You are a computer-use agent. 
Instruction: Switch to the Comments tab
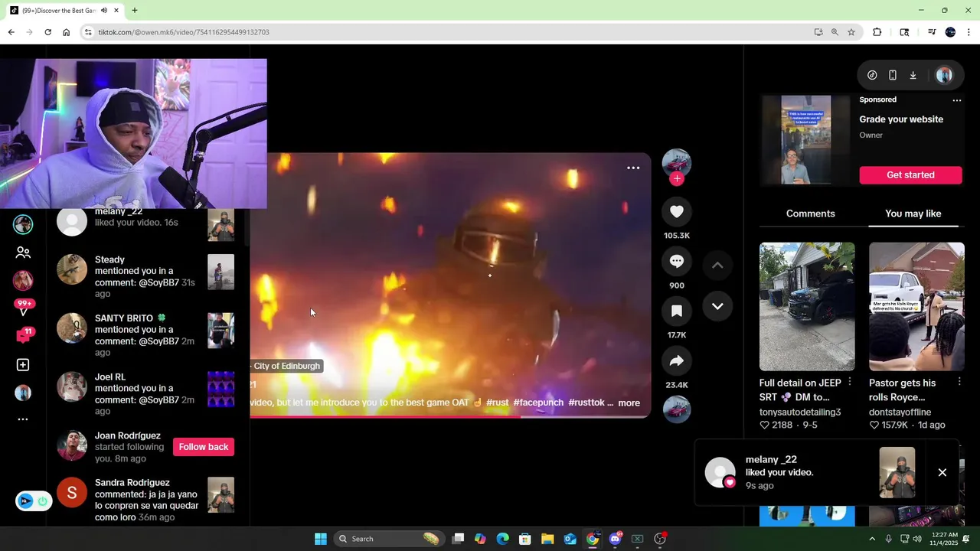[810, 214]
